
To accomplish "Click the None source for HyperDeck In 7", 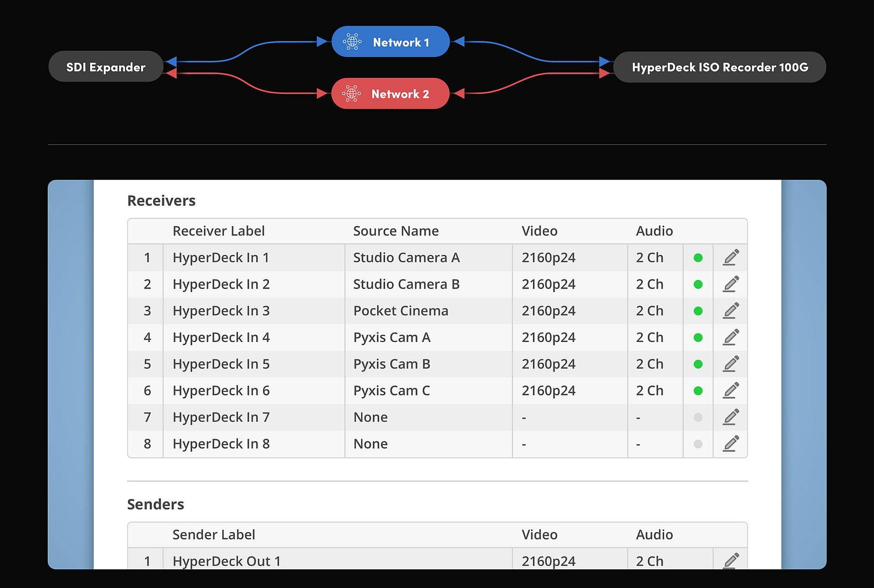I will [371, 417].
